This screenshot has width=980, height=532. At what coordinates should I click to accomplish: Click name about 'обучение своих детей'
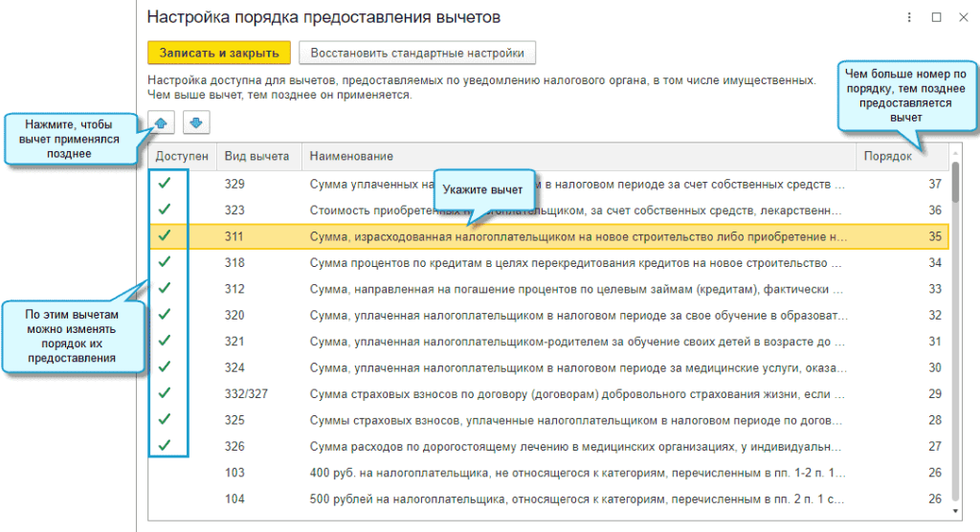[x=577, y=342]
